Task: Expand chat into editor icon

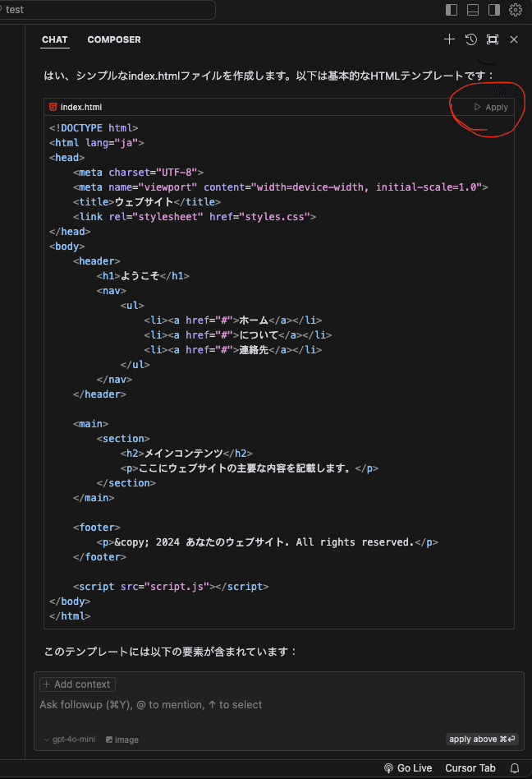Action: click(493, 39)
